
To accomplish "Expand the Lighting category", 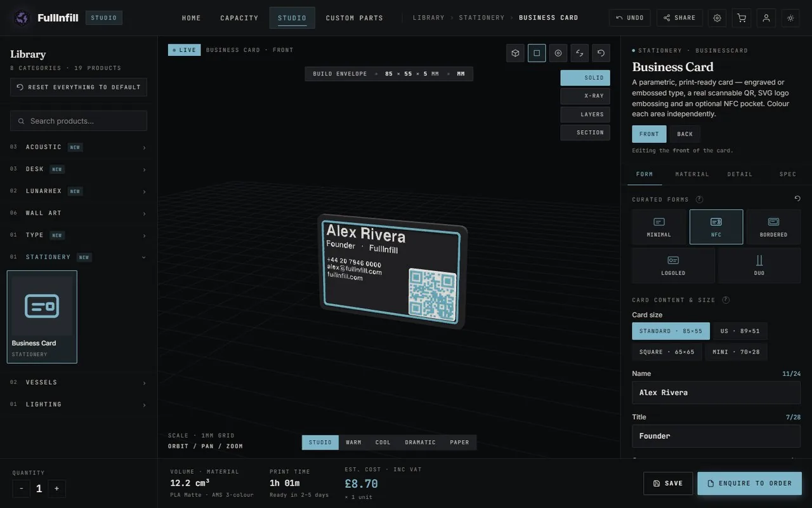I will click(x=79, y=404).
